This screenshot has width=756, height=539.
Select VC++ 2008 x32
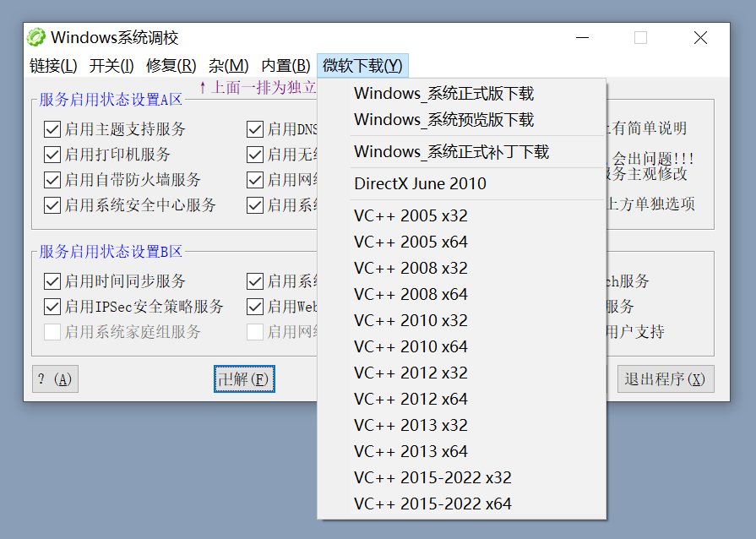461,268
